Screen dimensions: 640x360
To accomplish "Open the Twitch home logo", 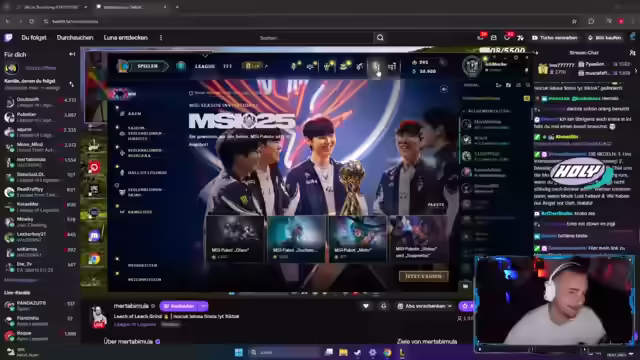I will pyautogui.click(x=8, y=38).
